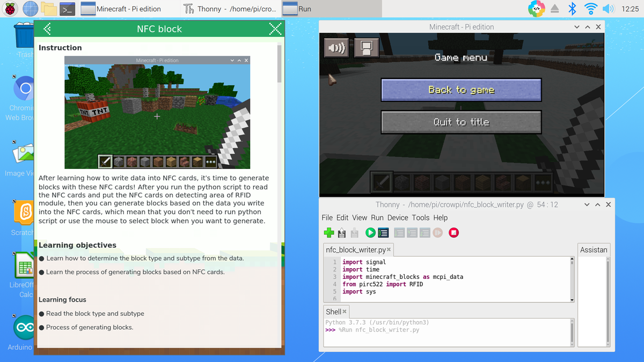Stop the running Python script

point(453,232)
